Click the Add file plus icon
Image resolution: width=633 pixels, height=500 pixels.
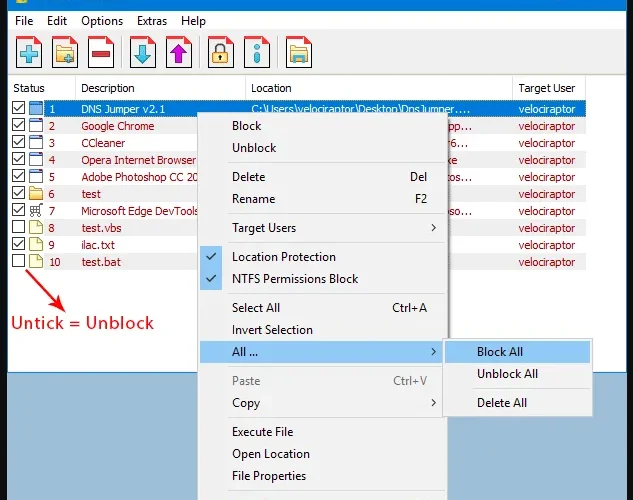point(29,52)
